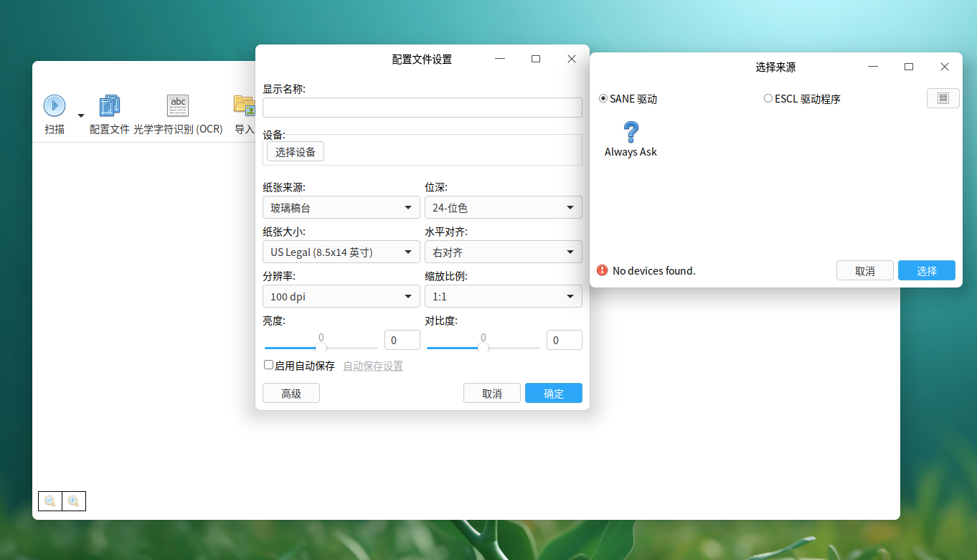
Task: Click the zoom out magnifier in the main window
Action: (50, 501)
